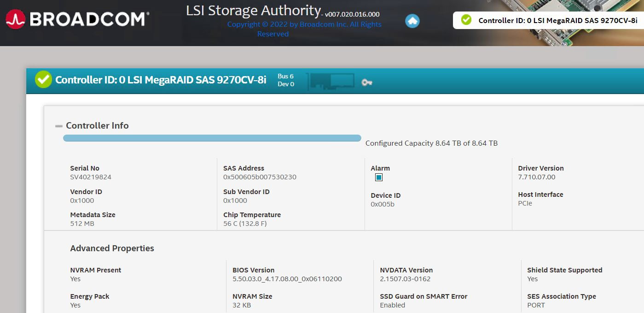Collapse the Controller Info section
The height and width of the screenshot is (313, 644).
click(x=59, y=125)
